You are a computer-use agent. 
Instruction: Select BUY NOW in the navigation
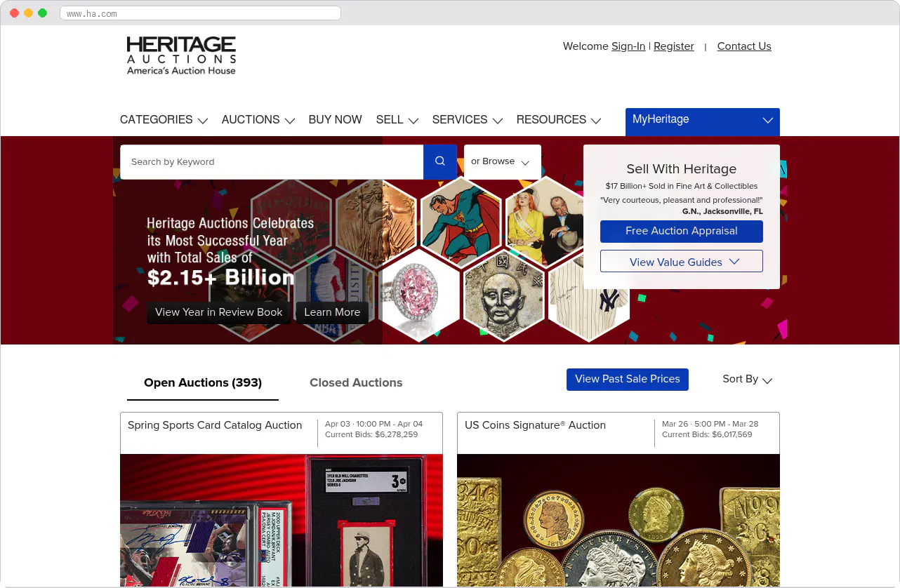click(x=335, y=120)
